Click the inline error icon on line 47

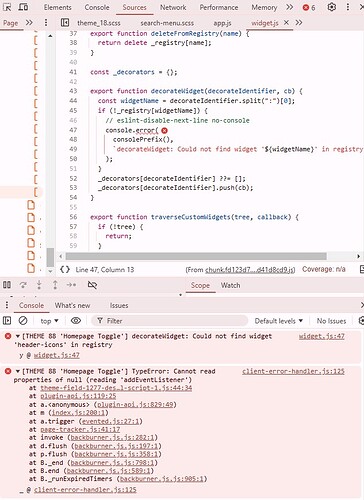pyautogui.click(x=164, y=130)
